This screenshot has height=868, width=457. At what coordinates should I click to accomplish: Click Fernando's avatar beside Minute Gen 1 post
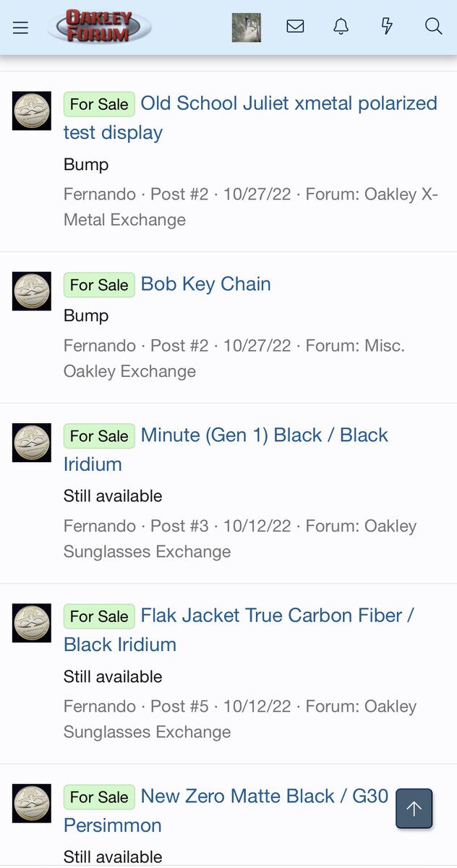(x=32, y=443)
